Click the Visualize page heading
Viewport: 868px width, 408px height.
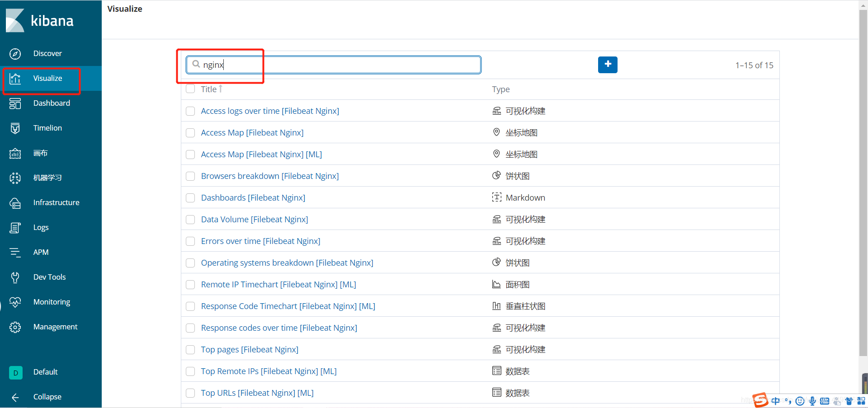point(125,9)
